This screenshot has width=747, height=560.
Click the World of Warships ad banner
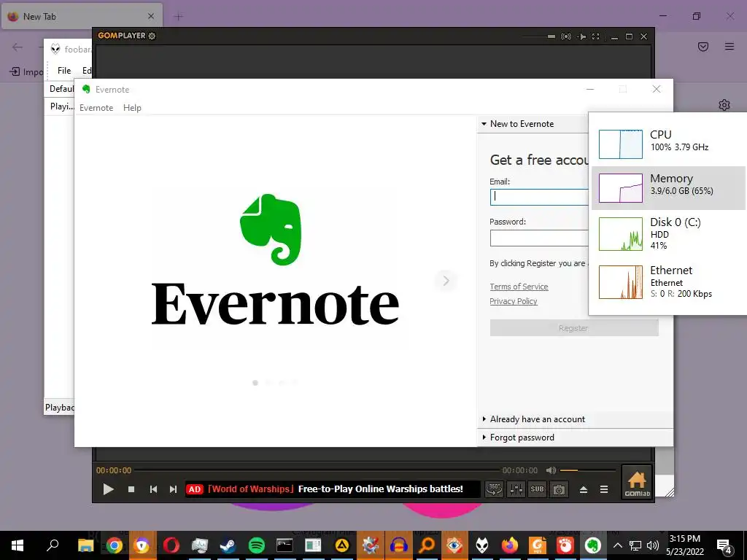pyautogui.click(x=332, y=489)
